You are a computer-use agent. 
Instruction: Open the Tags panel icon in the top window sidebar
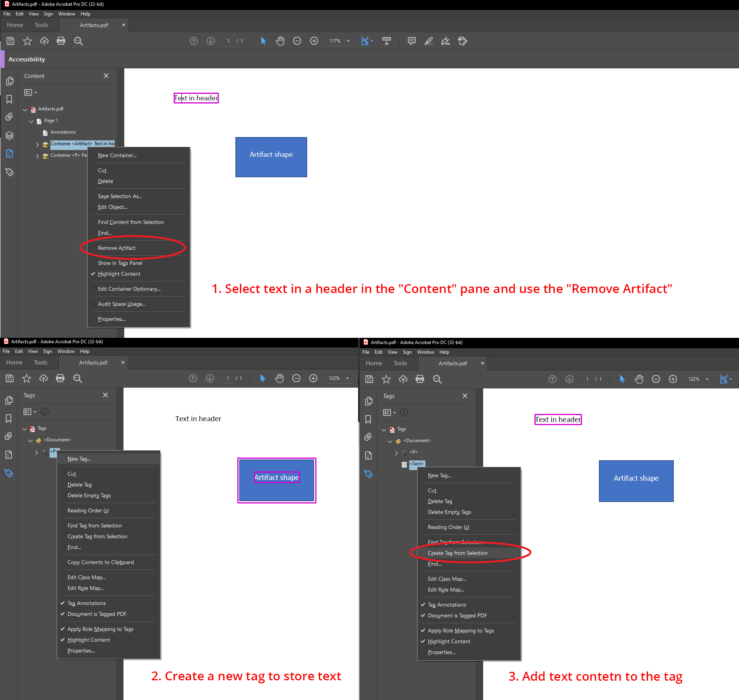tap(10, 172)
